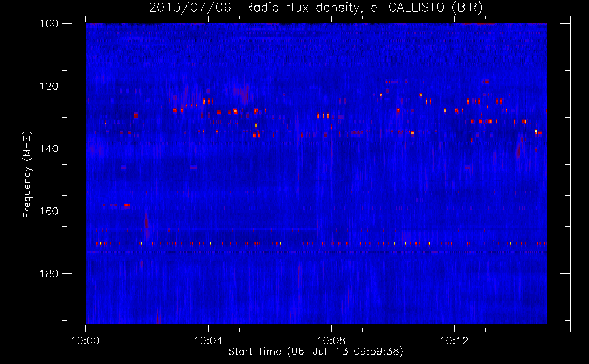Select the 140 frequency tick label
The height and width of the screenshot is (364, 589).
(x=49, y=149)
